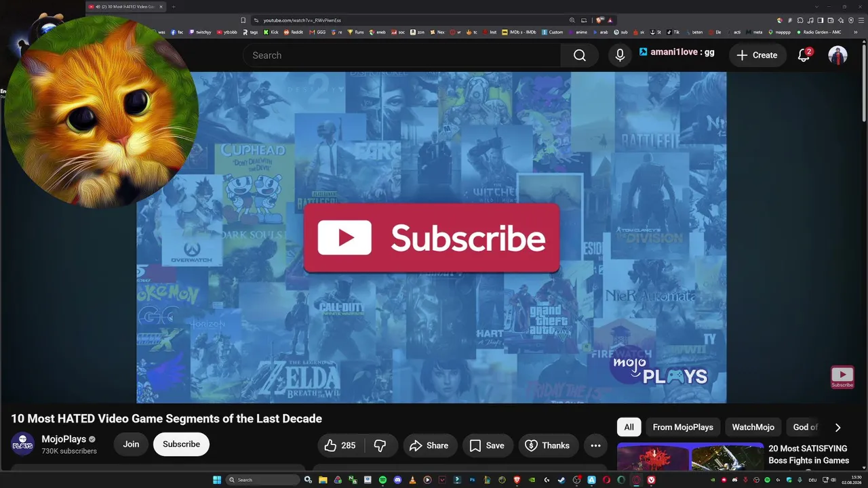This screenshot has height=488, width=868.
Task: Open VLC media player from the taskbar
Action: [412, 480]
